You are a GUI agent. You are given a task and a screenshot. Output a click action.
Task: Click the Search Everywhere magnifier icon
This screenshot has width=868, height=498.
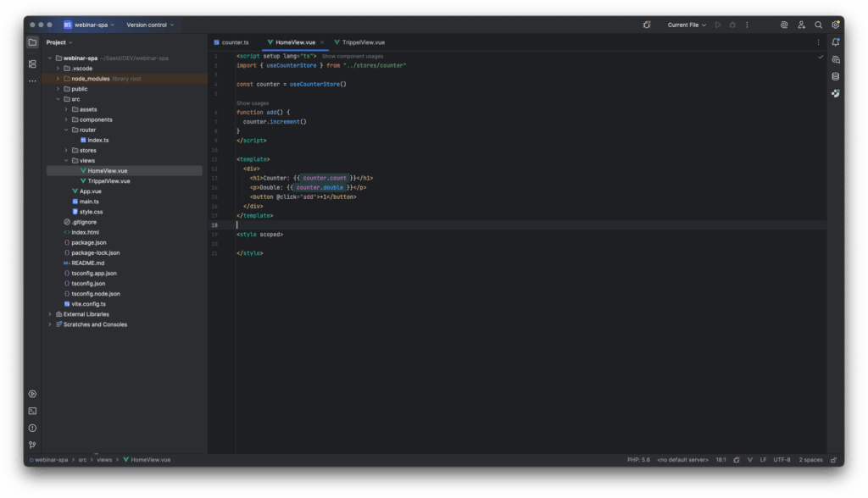818,25
